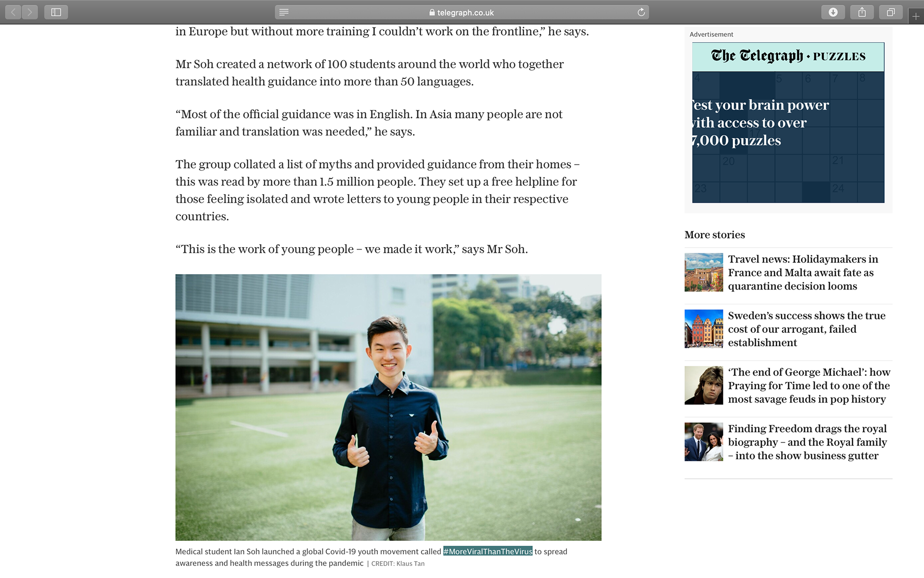Image resolution: width=924 pixels, height=578 pixels.
Task: Click the Ian Soh thumbs-up photo
Action: point(388,407)
